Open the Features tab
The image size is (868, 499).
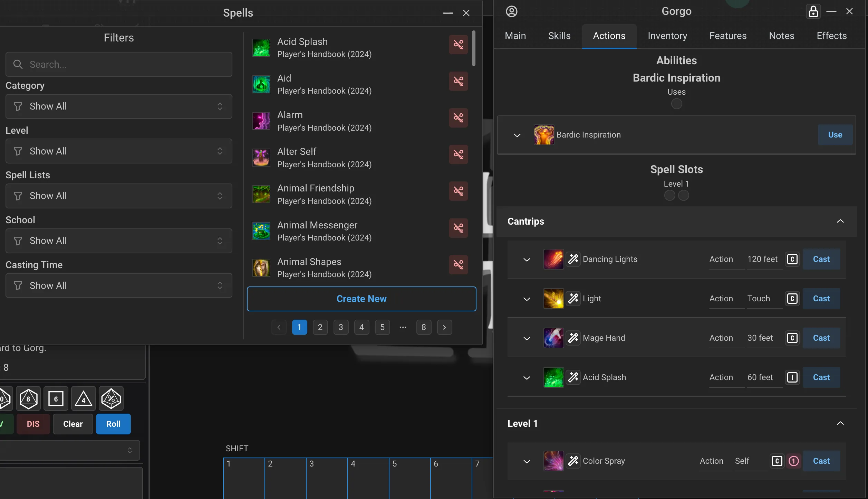point(728,36)
